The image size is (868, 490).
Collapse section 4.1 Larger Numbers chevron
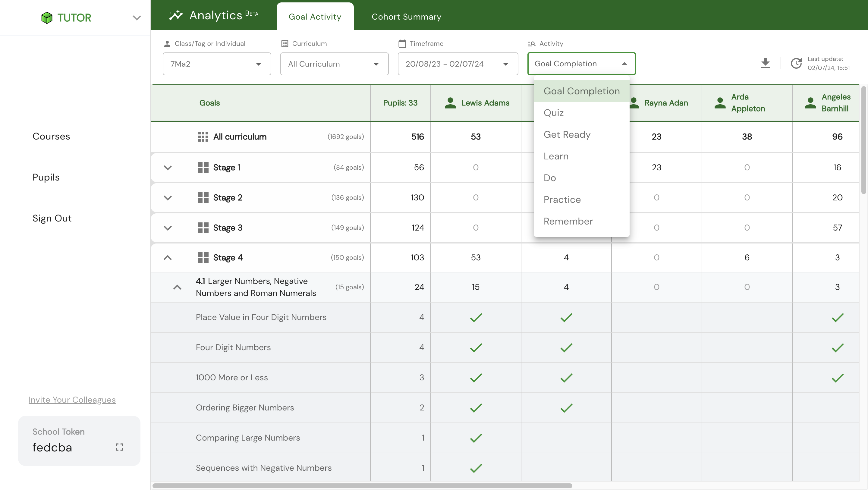coord(177,287)
